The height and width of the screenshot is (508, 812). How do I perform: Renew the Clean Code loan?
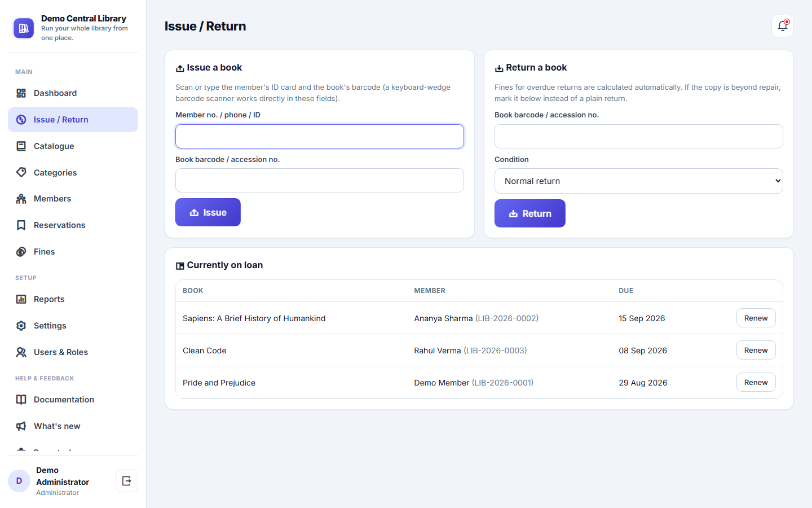pos(756,350)
